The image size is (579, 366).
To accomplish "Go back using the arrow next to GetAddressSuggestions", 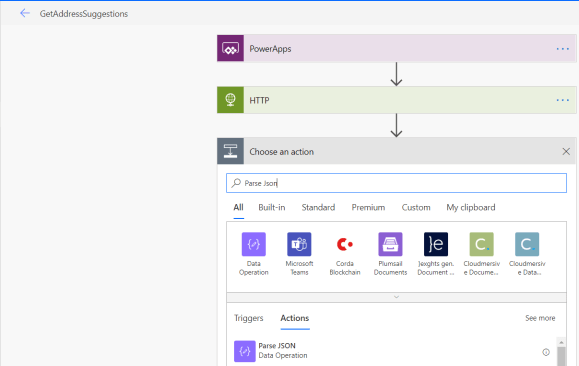I will (25, 13).
